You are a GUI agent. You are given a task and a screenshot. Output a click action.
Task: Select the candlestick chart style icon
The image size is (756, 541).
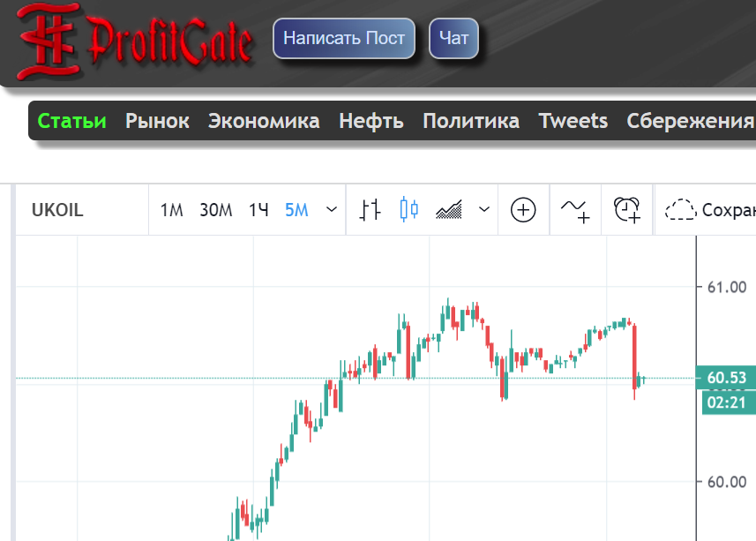pyautogui.click(x=408, y=209)
